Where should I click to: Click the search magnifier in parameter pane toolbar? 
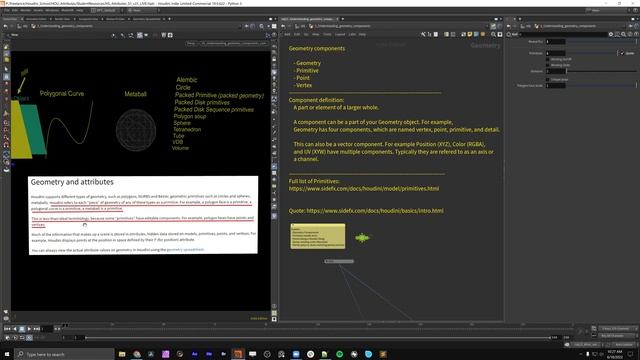coord(623,35)
